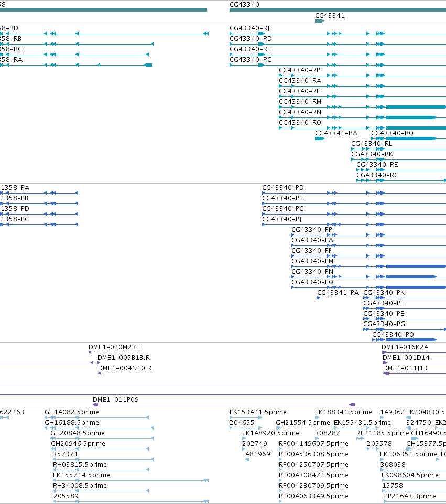
Task: Select protein CG43340-PQ label
Action: [393, 335]
